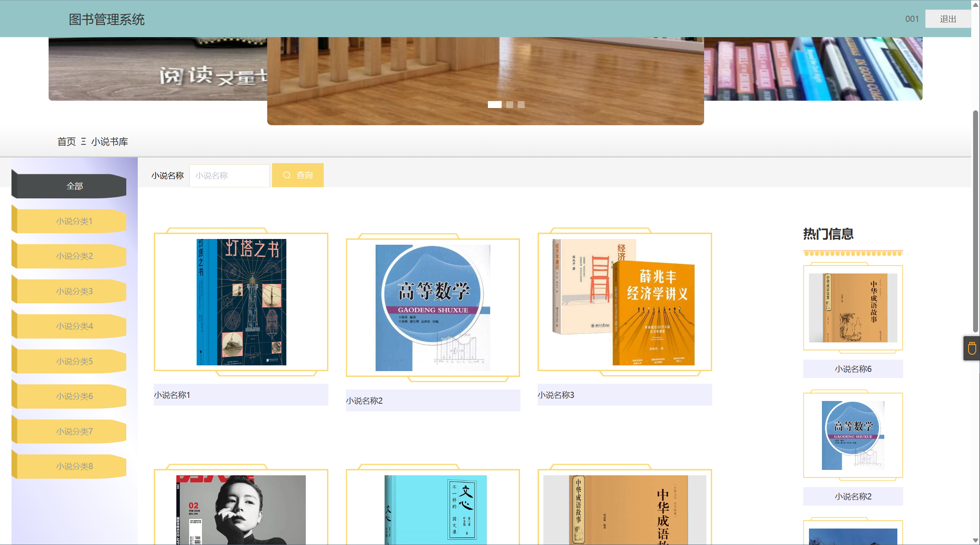Switch to the third carousel indicator dot
Viewport: 980px width, 545px height.
coord(521,105)
